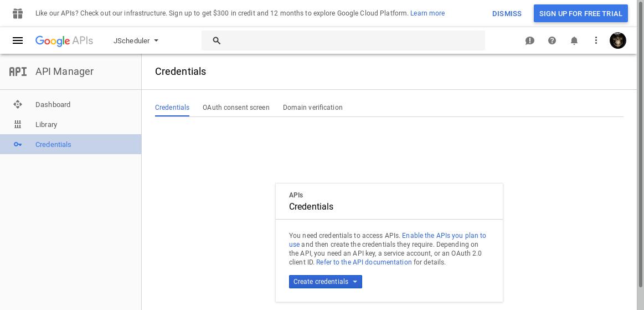
Task: Open the help question mark icon
Action: tap(552, 40)
